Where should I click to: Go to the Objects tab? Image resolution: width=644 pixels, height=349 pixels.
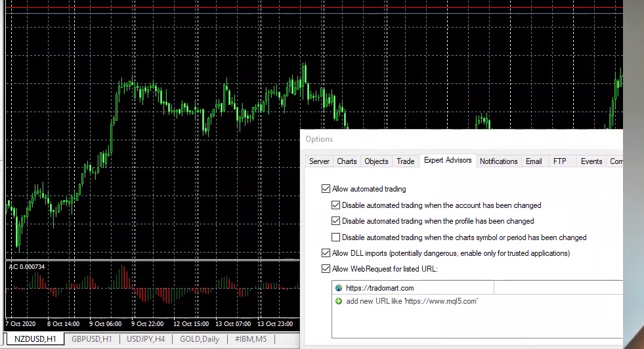pyautogui.click(x=376, y=161)
